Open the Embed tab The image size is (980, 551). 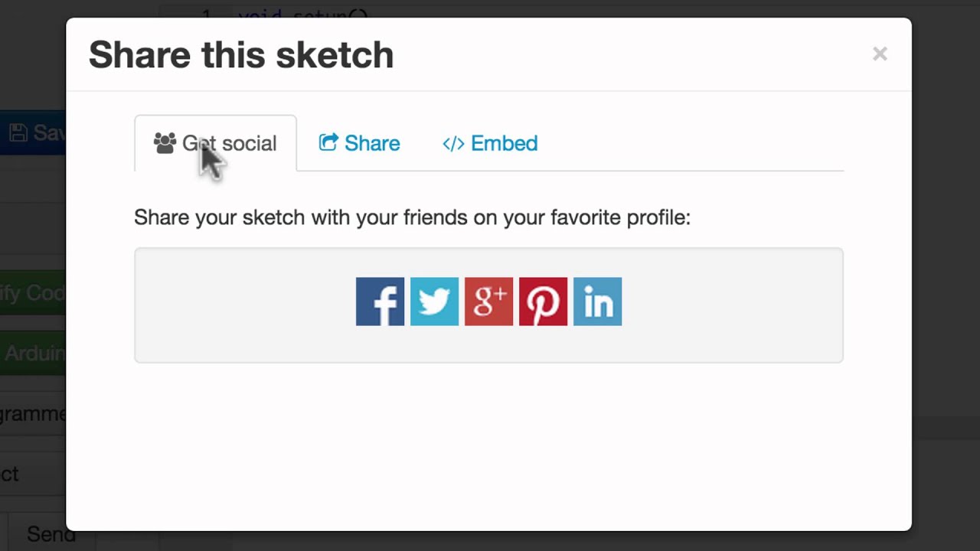[x=504, y=143]
